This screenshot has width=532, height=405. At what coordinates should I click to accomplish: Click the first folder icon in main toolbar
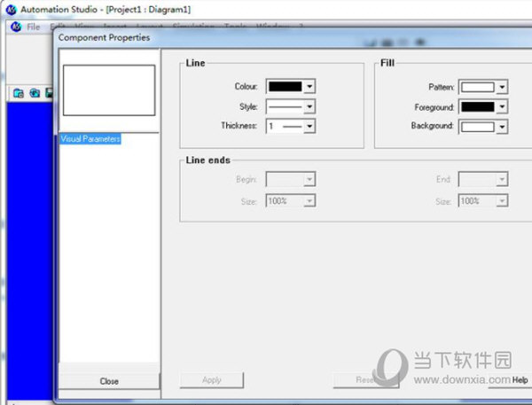pos(19,93)
